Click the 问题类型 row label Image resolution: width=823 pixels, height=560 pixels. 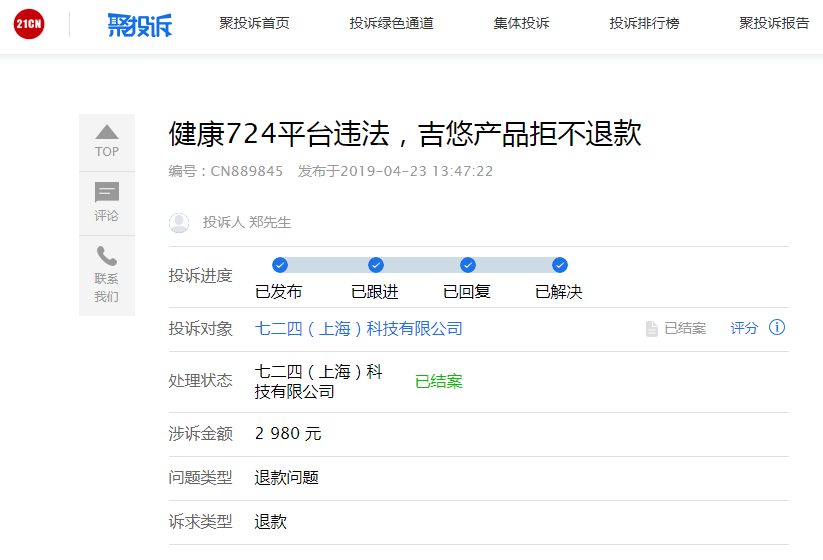point(200,478)
